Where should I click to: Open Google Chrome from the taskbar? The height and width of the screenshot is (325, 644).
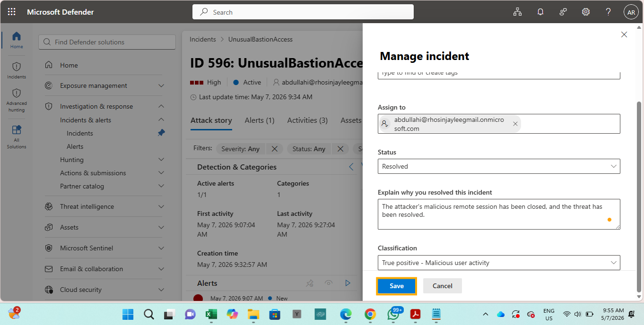coord(370,314)
